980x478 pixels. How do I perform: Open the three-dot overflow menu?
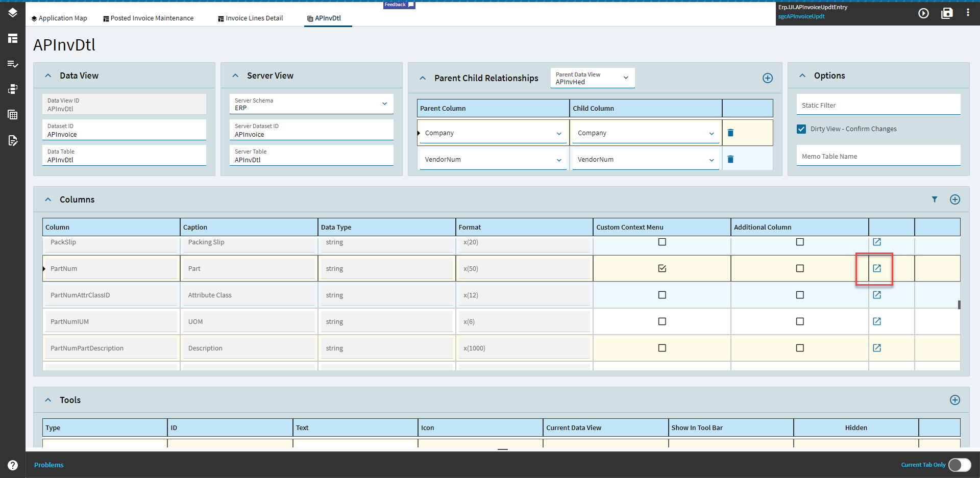pos(968,13)
